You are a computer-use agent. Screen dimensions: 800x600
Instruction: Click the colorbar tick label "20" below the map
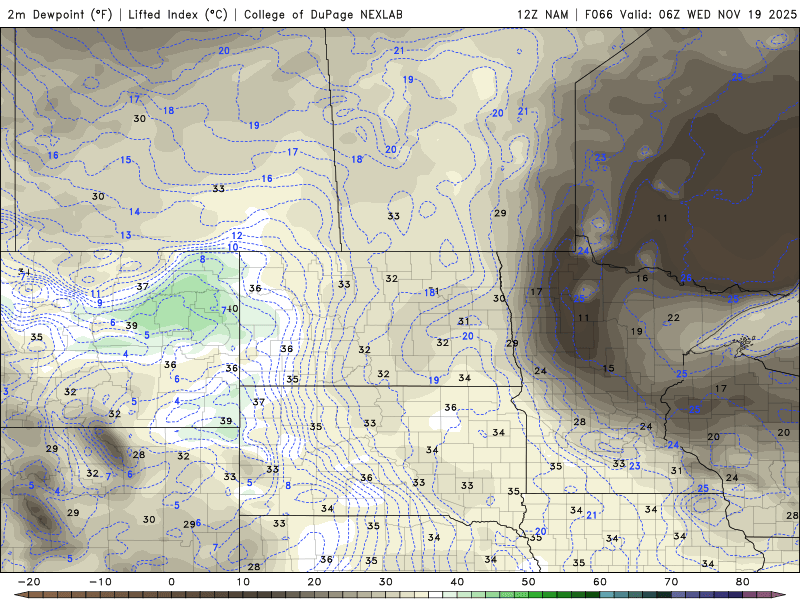pos(314,582)
